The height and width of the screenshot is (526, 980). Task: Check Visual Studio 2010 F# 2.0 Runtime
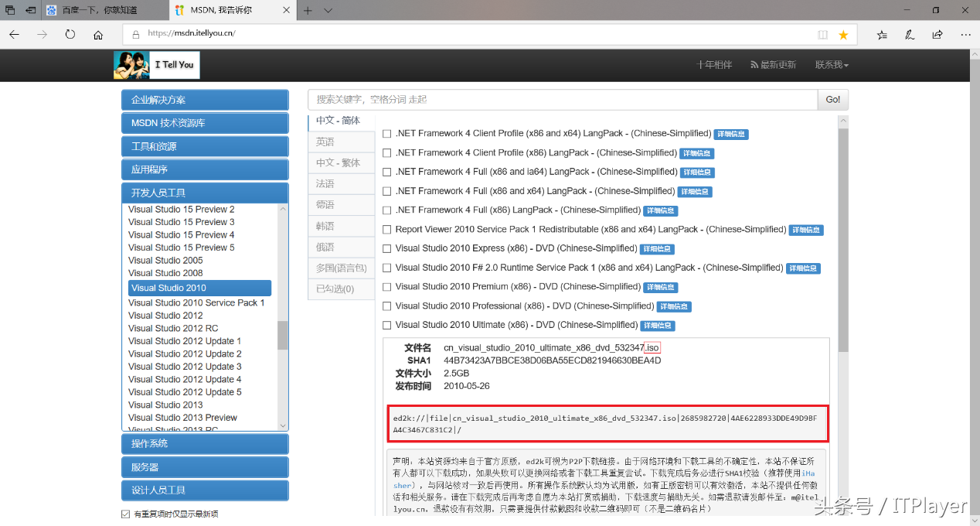(387, 268)
